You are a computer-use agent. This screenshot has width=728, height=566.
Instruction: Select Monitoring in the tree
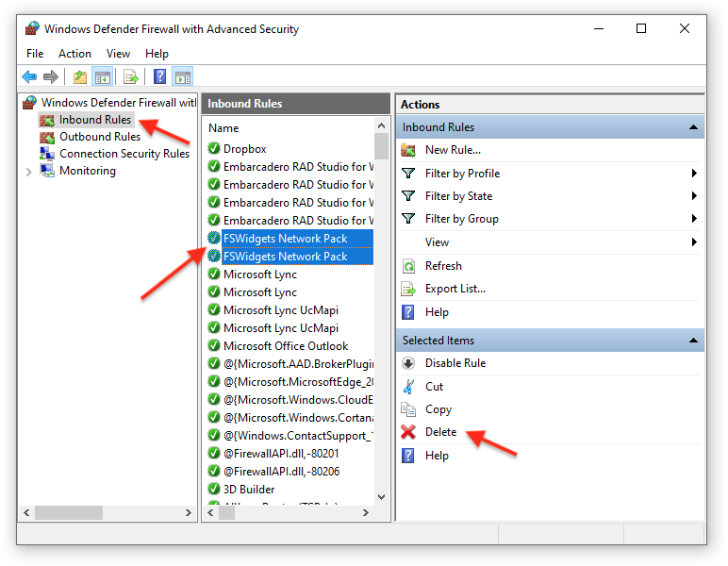[88, 171]
